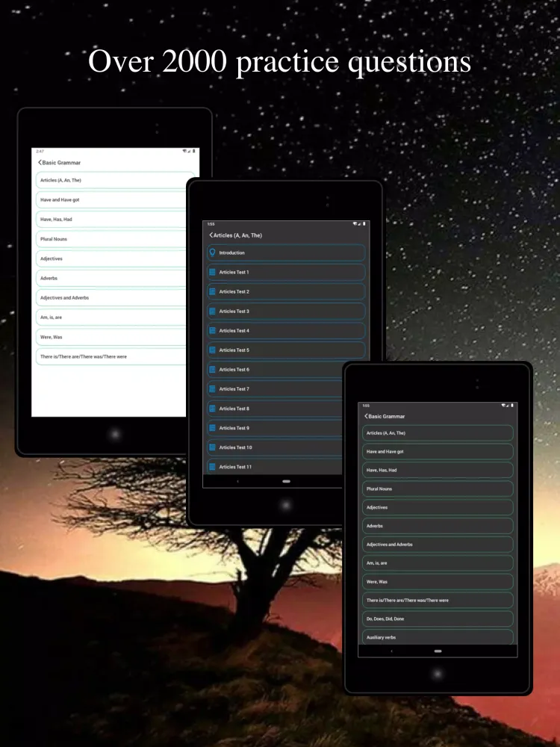Tap home pill on middle tablet navigation bar

pyautogui.click(x=286, y=481)
